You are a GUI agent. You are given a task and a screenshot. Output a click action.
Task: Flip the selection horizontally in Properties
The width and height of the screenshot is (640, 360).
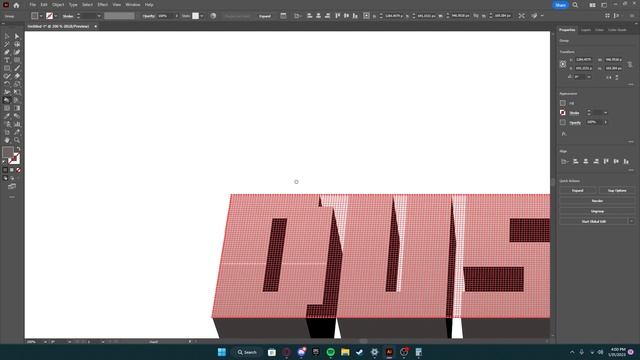[609, 77]
